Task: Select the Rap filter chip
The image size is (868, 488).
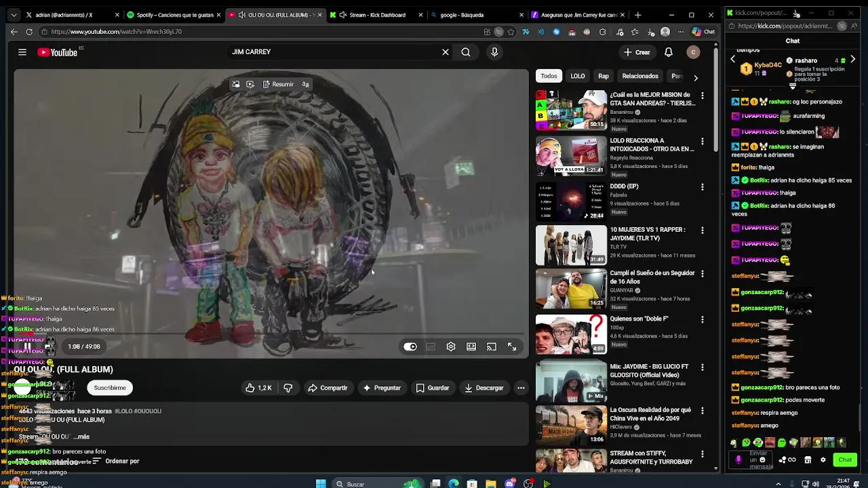Action: coord(604,76)
